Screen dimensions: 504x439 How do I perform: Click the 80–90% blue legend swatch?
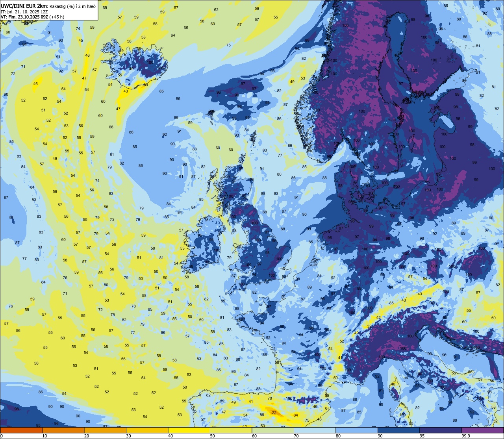click(x=357, y=430)
